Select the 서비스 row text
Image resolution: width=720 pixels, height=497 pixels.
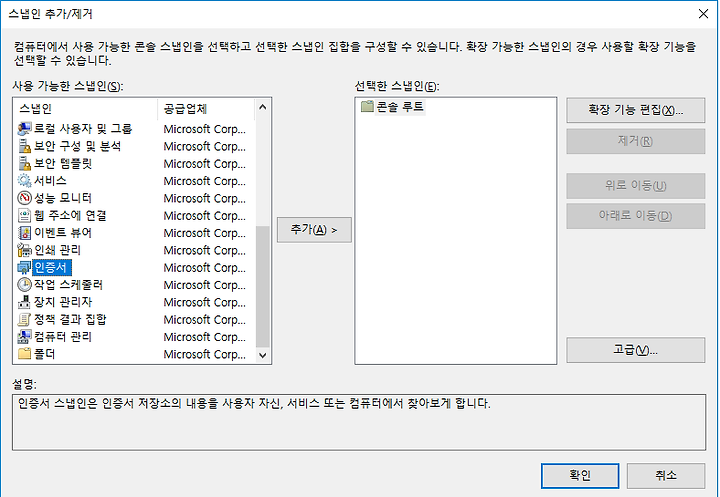tap(50, 181)
